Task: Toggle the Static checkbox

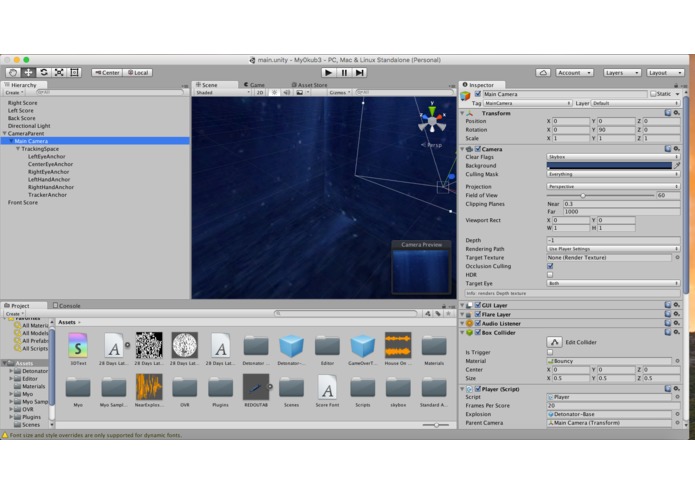Action: tap(653, 94)
